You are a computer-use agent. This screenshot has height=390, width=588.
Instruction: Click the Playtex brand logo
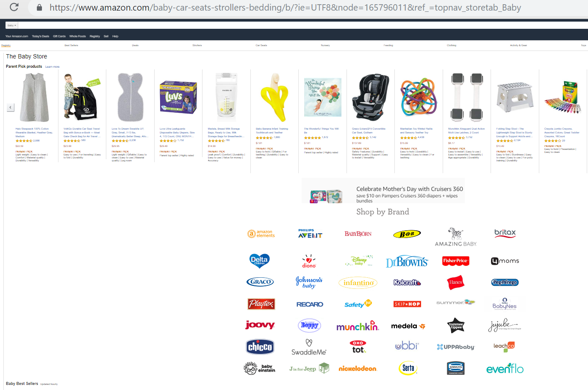tap(261, 304)
